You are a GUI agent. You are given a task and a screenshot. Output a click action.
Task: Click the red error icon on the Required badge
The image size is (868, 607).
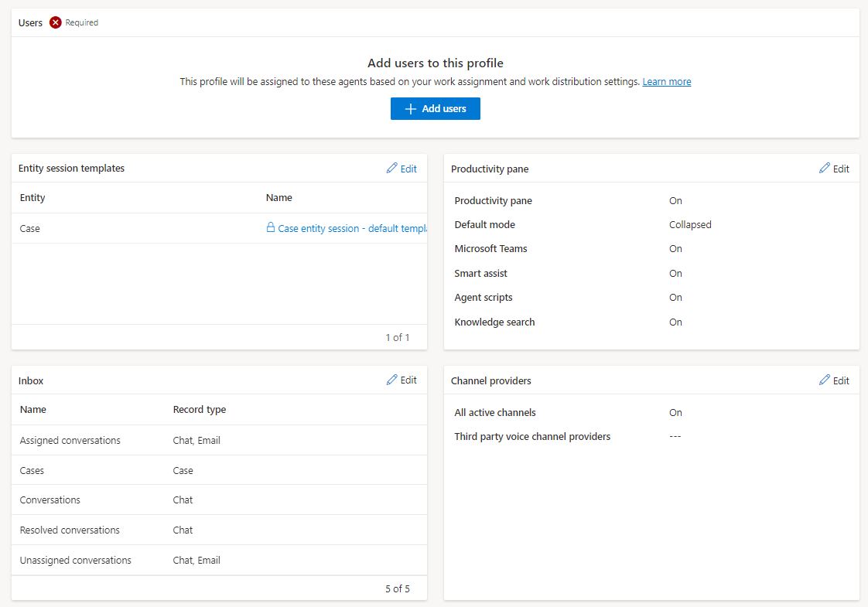(x=54, y=22)
